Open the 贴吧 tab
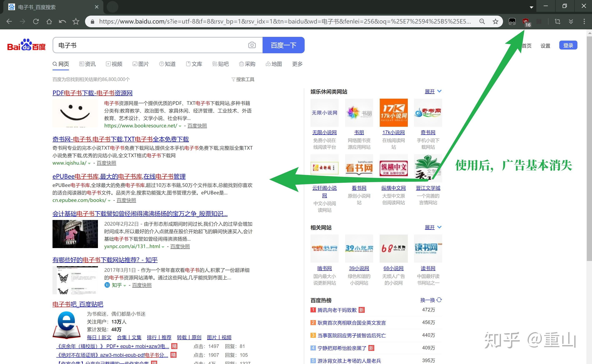 (x=220, y=64)
